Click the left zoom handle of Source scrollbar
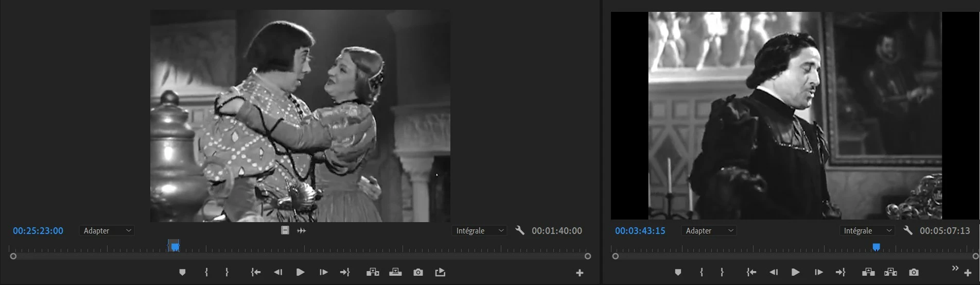The image size is (980, 285). [x=13, y=256]
